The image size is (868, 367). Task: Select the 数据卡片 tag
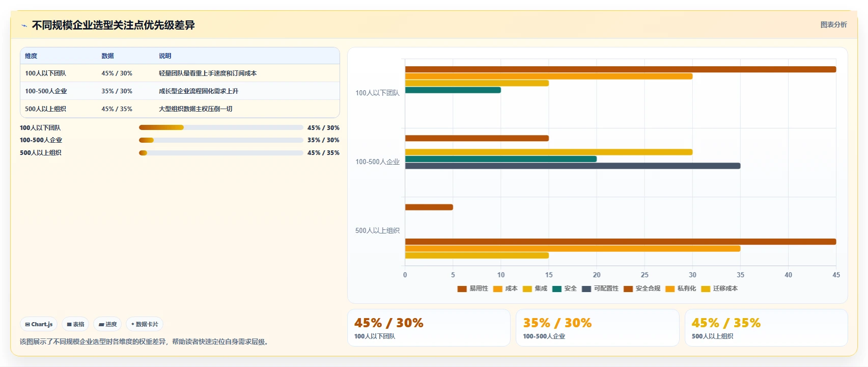pyautogui.click(x=145, y=324)
